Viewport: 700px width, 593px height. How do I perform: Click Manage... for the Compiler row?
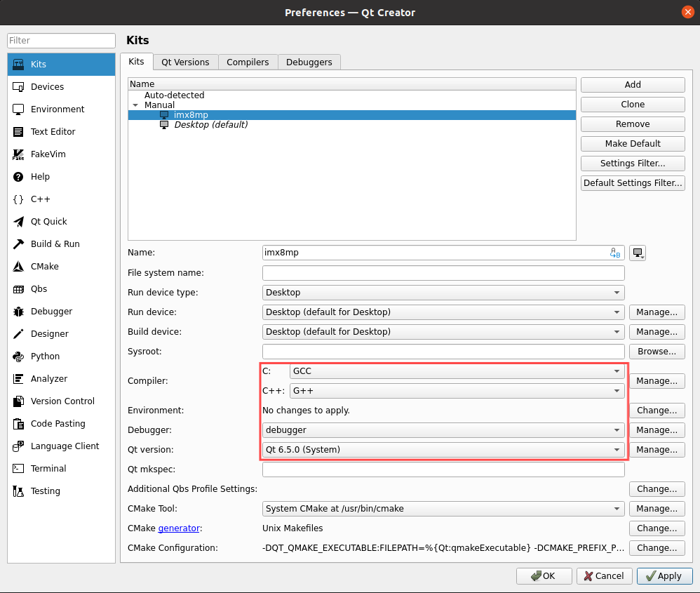point(657,381)
